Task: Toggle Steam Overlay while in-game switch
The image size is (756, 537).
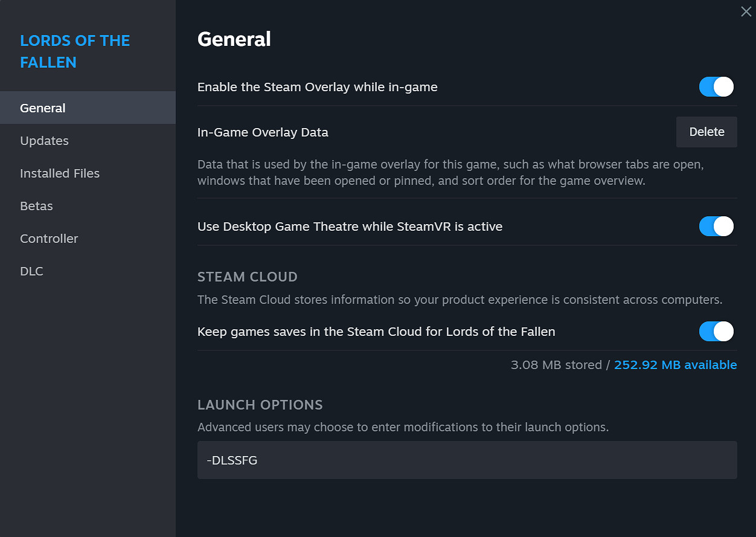Action: click(x=716, y=87)
